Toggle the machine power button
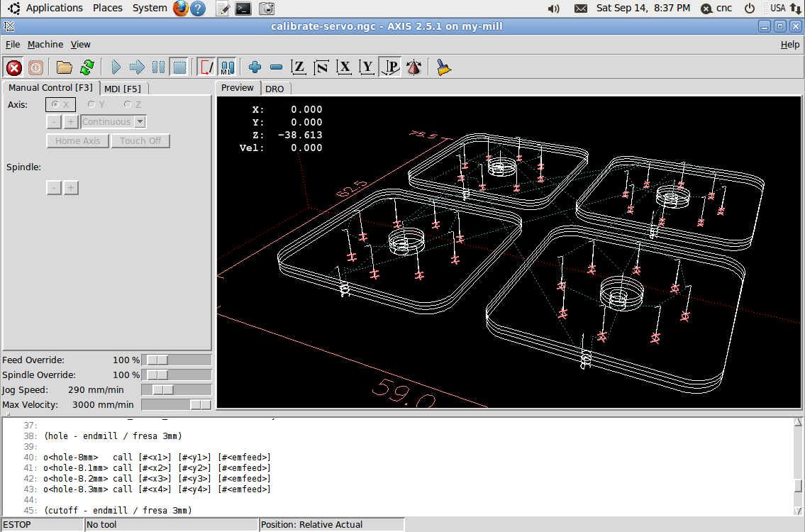The image size is (805, 532). (x=35, y=67)
